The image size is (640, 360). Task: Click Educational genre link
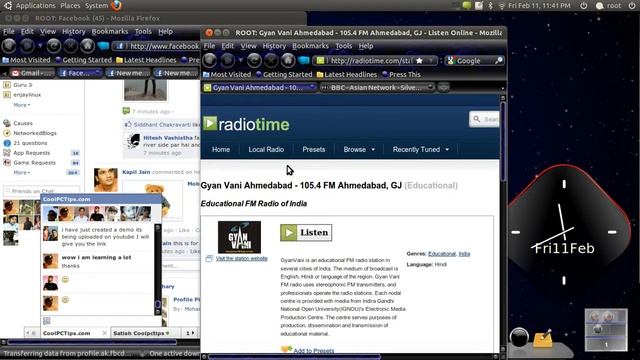tap(442, 254)
